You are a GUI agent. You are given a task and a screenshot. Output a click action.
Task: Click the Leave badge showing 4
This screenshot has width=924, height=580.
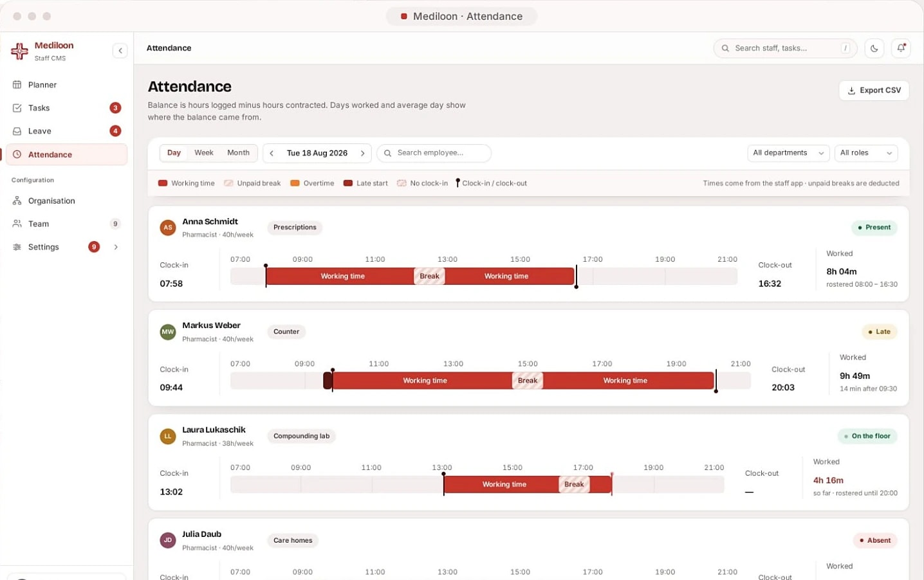pyautogui.click(x=115, y=131)
